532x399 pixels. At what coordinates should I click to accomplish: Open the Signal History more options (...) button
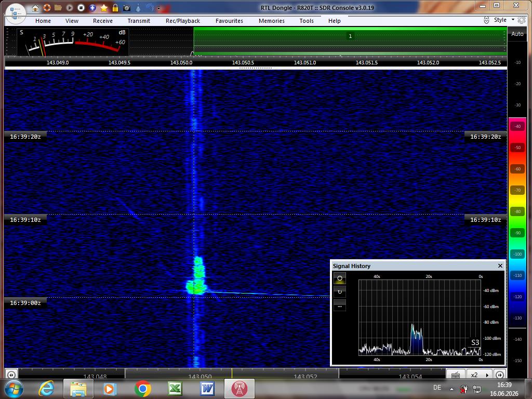click(x=340, y=305)
